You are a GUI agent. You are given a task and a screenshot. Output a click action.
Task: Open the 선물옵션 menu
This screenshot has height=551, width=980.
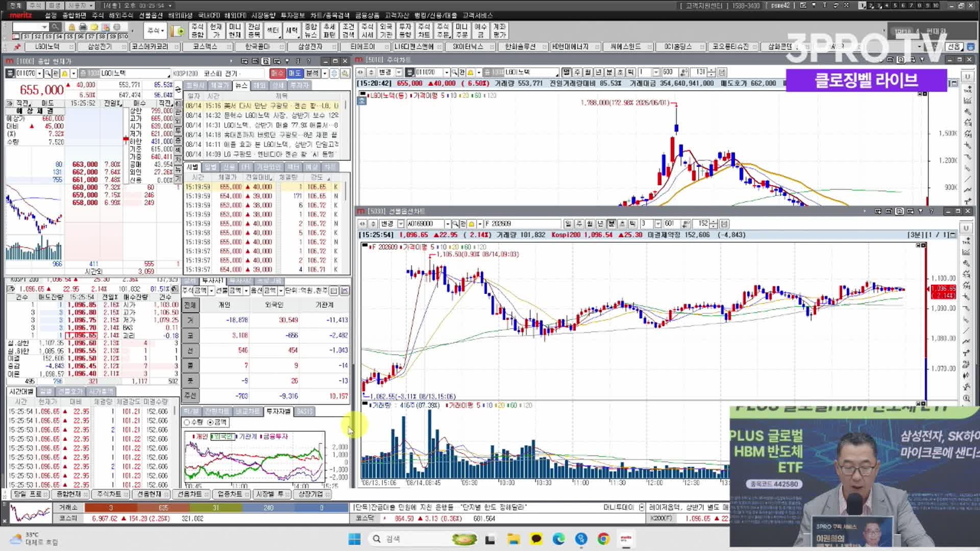click(x=151, y=15)
